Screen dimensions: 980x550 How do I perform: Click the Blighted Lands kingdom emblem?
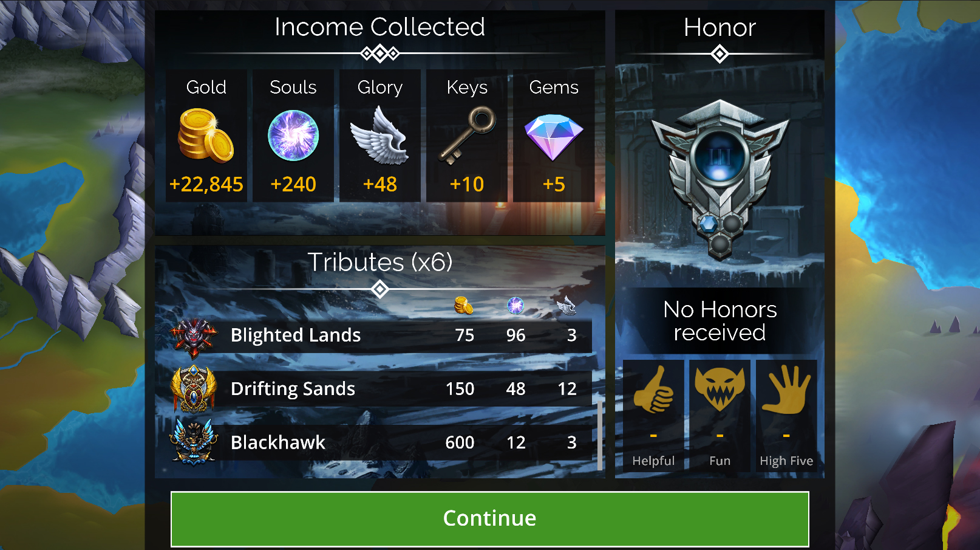pos(193,337)
